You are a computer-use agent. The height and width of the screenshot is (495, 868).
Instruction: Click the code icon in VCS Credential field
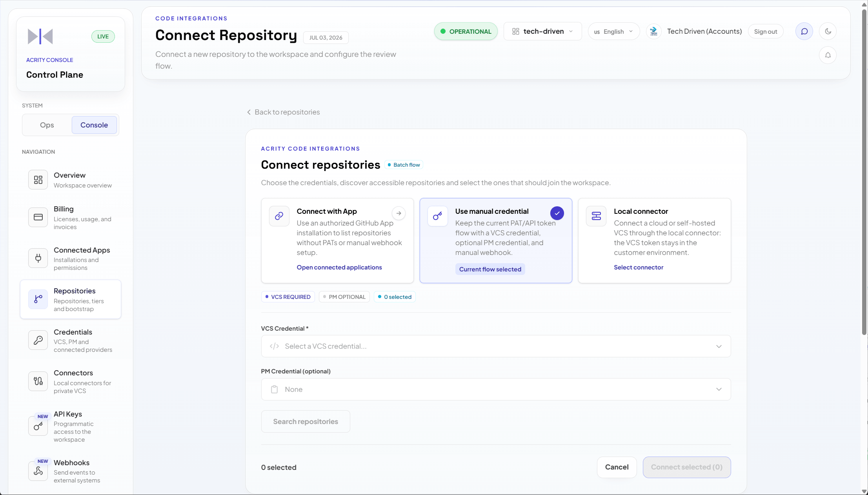point(274,346)
